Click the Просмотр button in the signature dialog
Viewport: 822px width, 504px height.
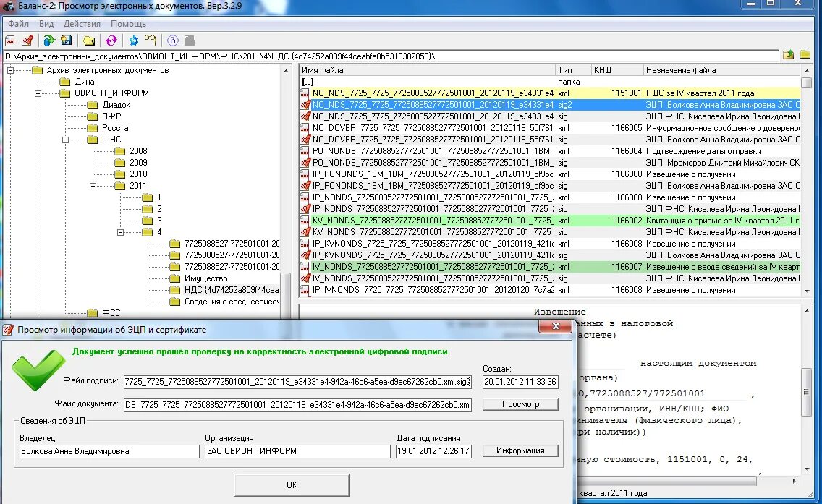click(520, 404)
